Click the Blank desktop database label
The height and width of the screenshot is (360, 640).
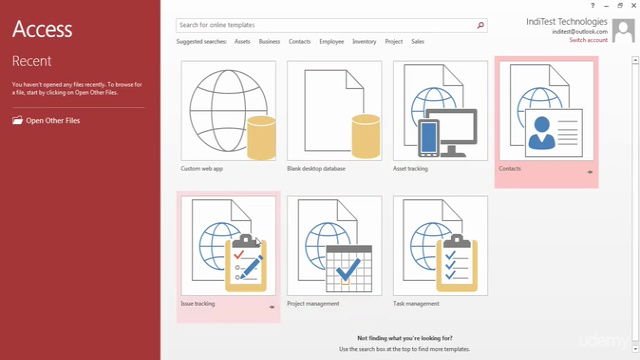[x=316, y=169]
